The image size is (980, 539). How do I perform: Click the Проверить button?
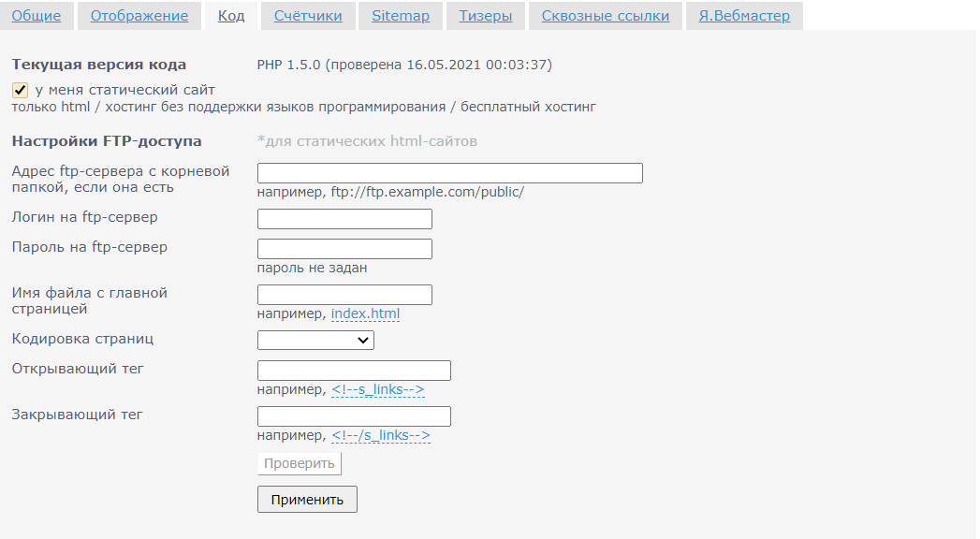click(x=300, y=463)
